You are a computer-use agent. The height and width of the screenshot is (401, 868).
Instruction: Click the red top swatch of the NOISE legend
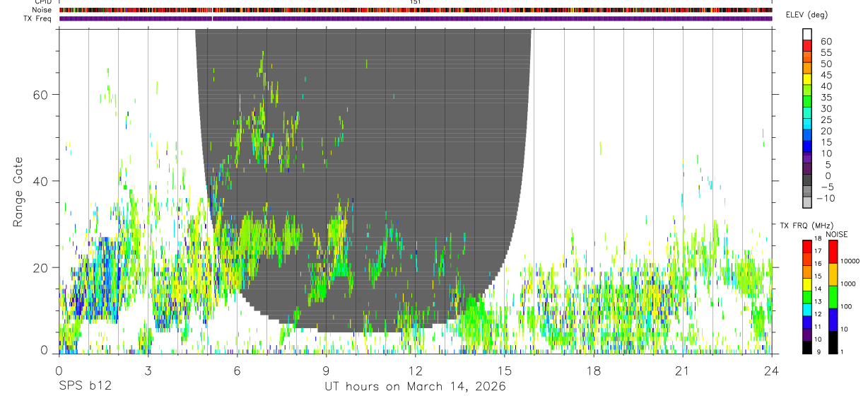833,252
